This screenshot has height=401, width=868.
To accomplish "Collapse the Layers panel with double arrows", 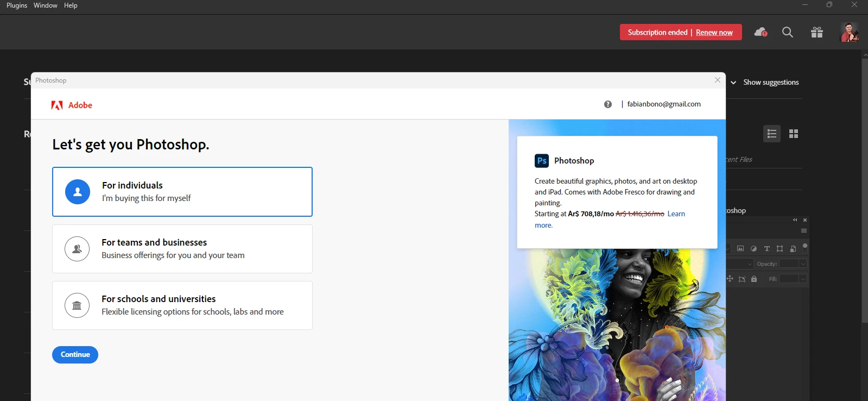I will (795, 220).
